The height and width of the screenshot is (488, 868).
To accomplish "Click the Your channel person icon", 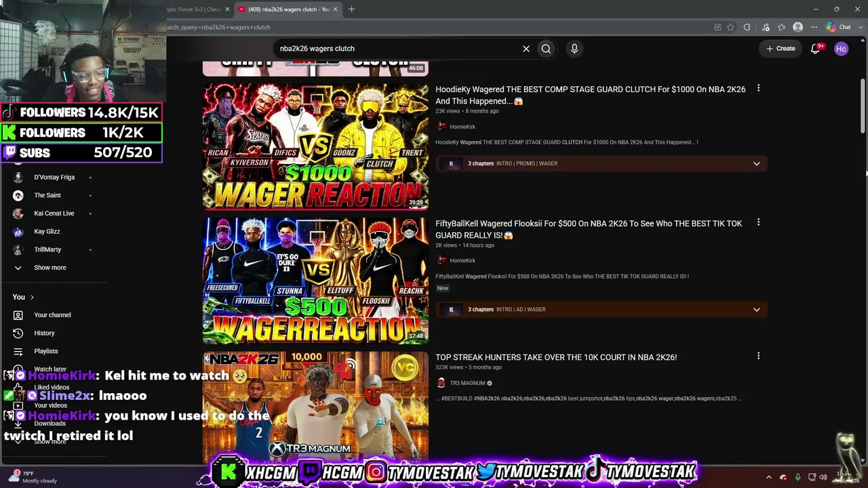I will (x=18, y=315).
